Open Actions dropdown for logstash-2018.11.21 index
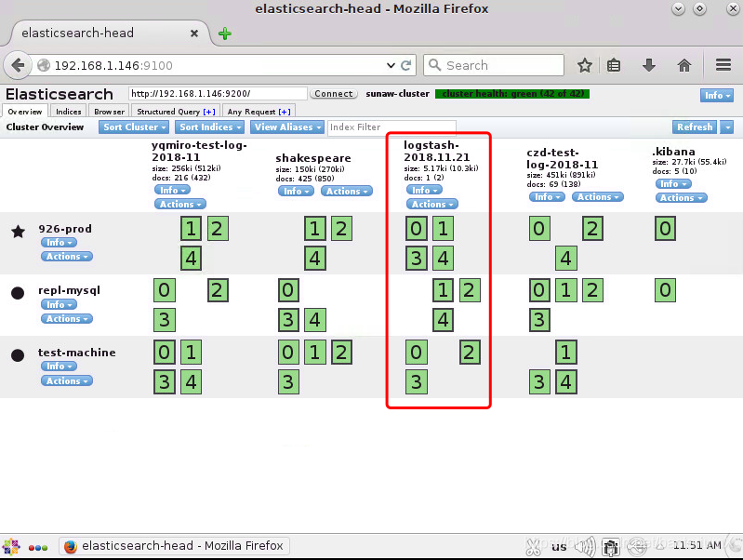The image size is (743, 560). [432, 205]
